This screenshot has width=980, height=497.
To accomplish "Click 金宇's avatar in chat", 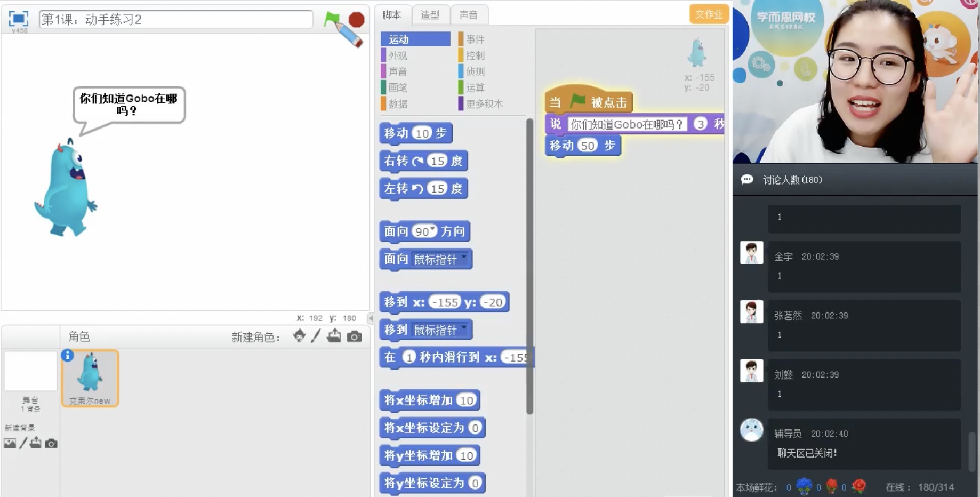I will 752,253.
